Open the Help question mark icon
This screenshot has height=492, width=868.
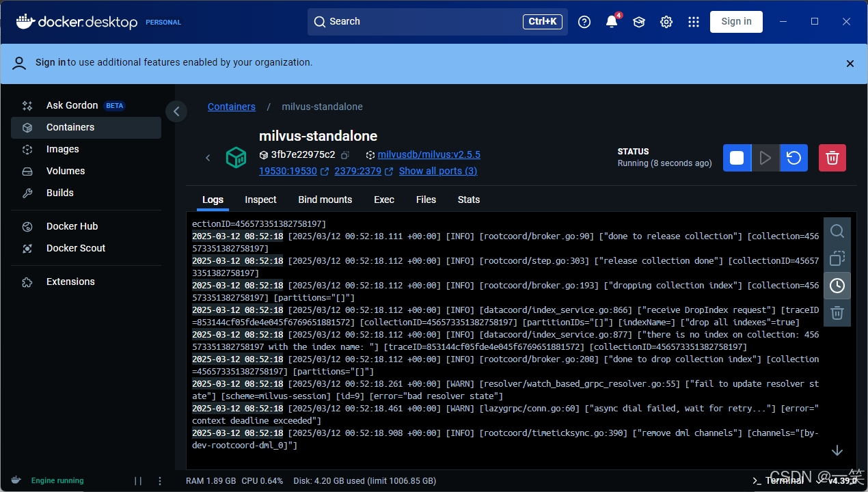point(584,22)
